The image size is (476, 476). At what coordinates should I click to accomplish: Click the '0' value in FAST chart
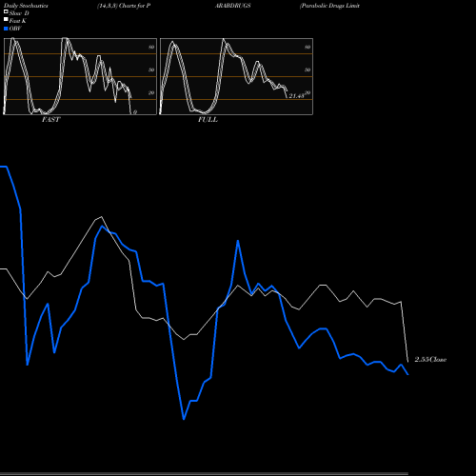coord(135,112)
